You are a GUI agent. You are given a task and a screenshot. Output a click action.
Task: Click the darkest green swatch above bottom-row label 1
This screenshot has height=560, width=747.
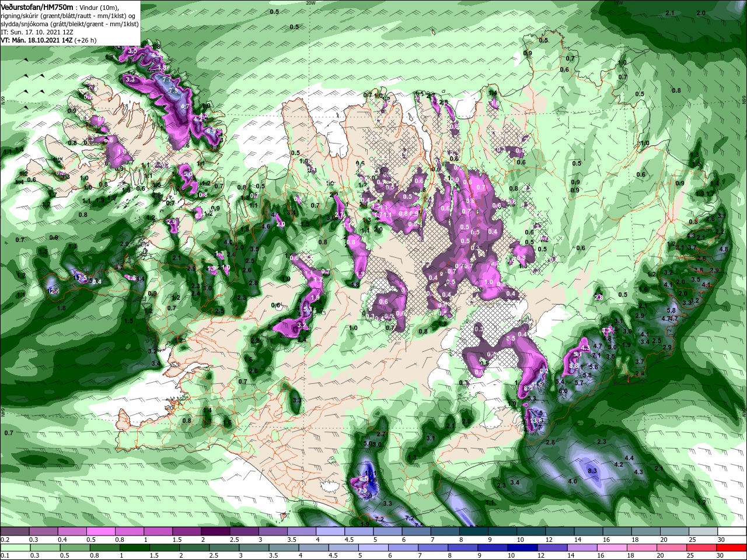(x=134, y=548)
